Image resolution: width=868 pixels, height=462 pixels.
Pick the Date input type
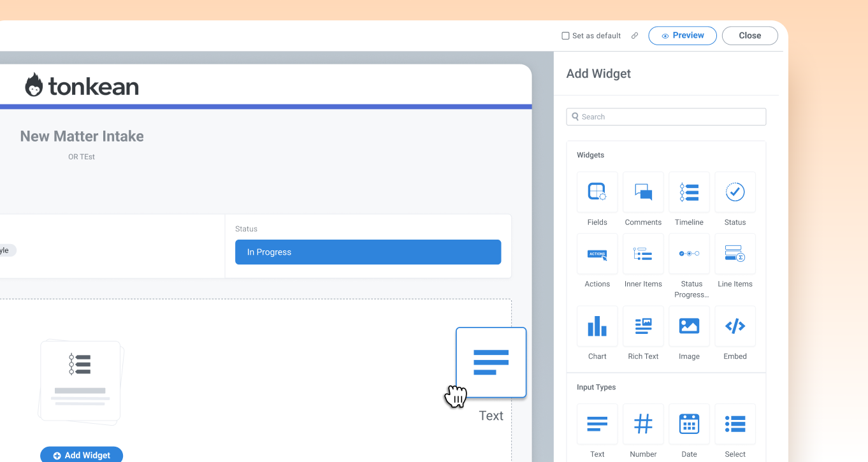click(689, 424)
